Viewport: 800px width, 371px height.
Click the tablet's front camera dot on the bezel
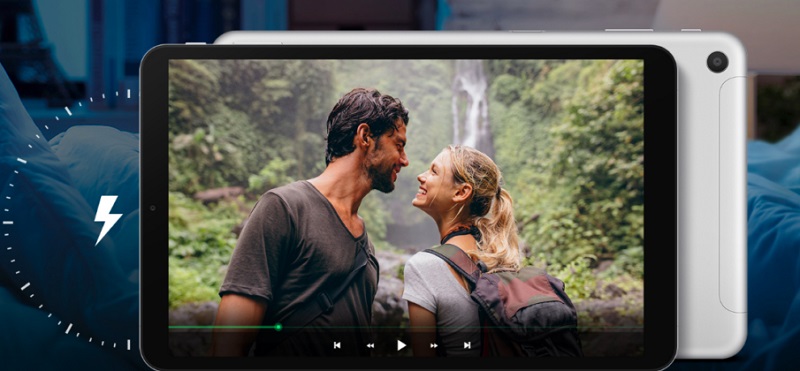pyautogui.click(x=153, y=208)
